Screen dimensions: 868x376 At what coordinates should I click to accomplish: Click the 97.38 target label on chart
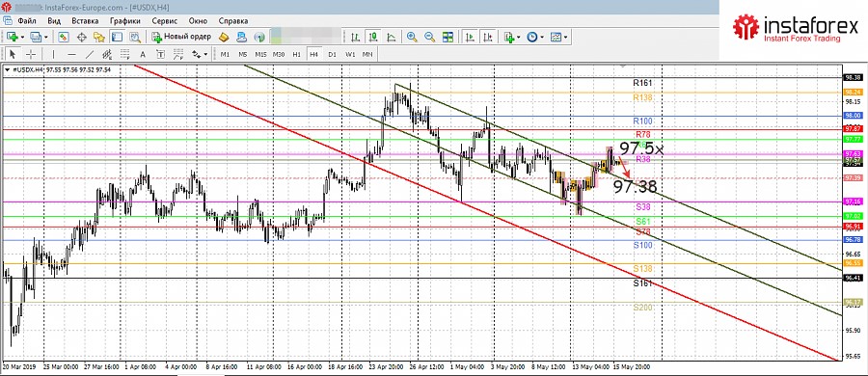pos(635,187)
